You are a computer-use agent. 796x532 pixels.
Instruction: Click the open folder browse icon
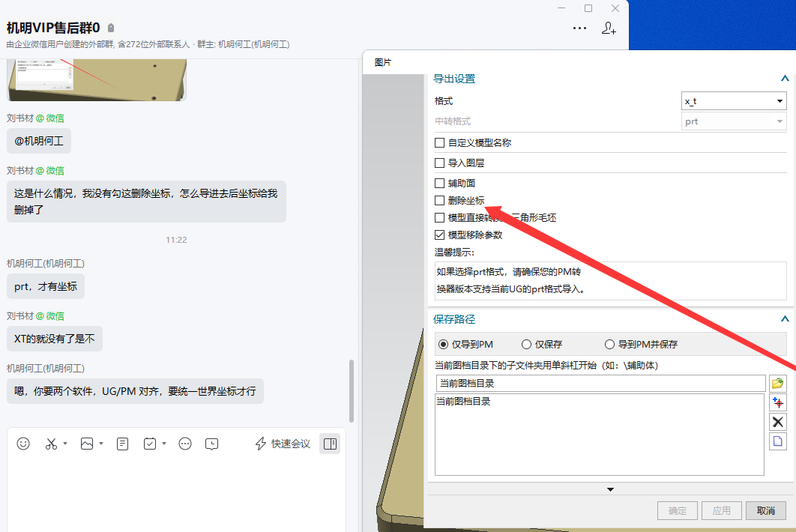click(778, 383)
